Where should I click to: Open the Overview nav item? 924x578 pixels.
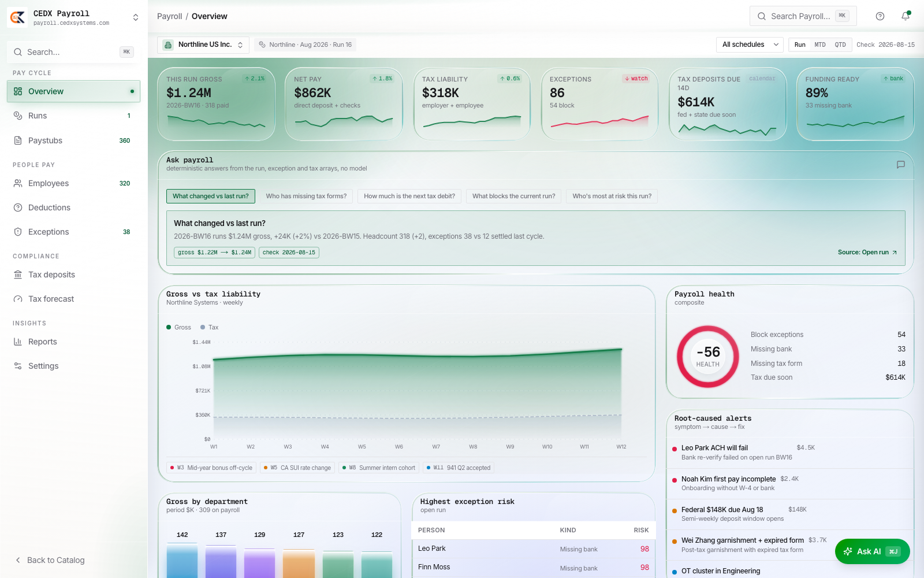[73, 91]
